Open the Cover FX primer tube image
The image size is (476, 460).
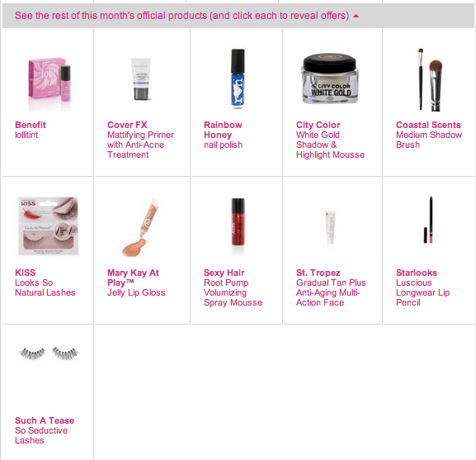(x=141, y=79)
